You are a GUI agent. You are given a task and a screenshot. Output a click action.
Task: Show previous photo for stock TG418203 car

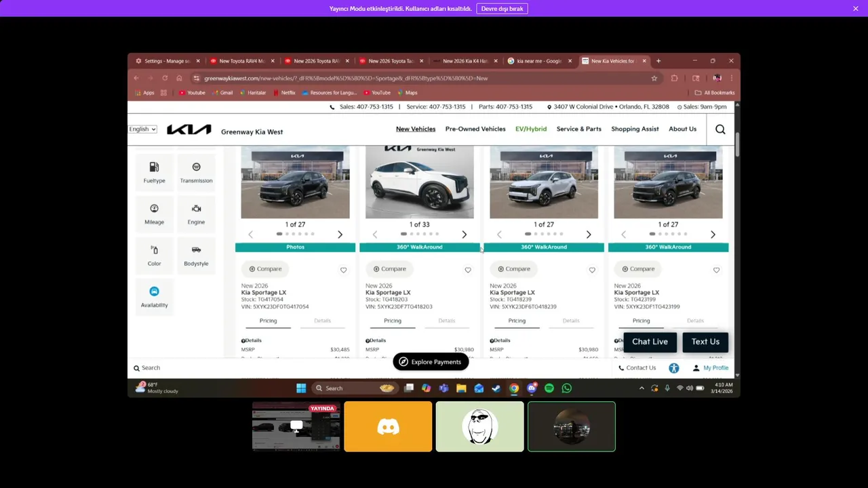(374, 235)
